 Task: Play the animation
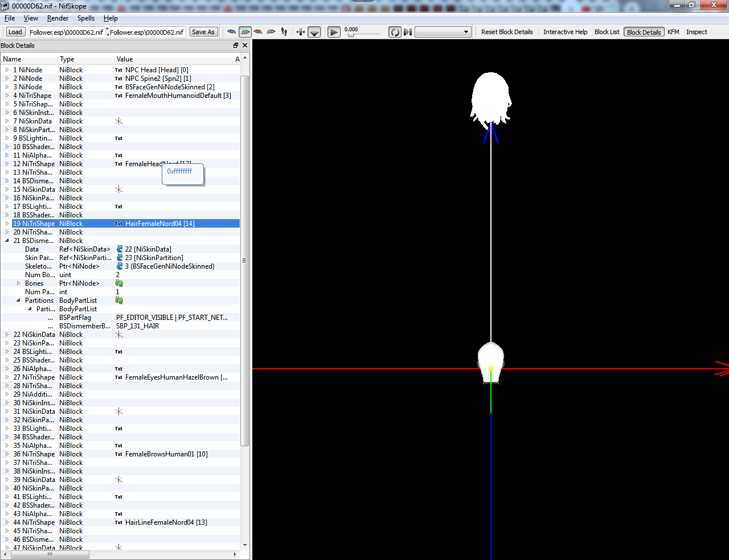334,32
